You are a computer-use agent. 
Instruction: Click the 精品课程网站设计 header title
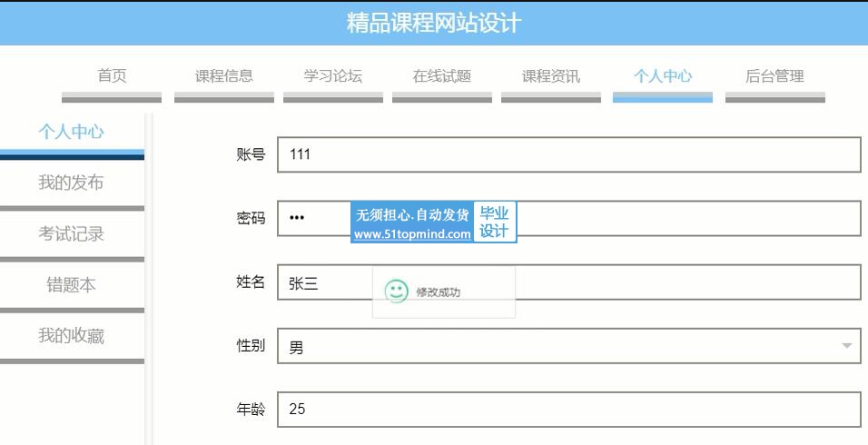[434, 23]
